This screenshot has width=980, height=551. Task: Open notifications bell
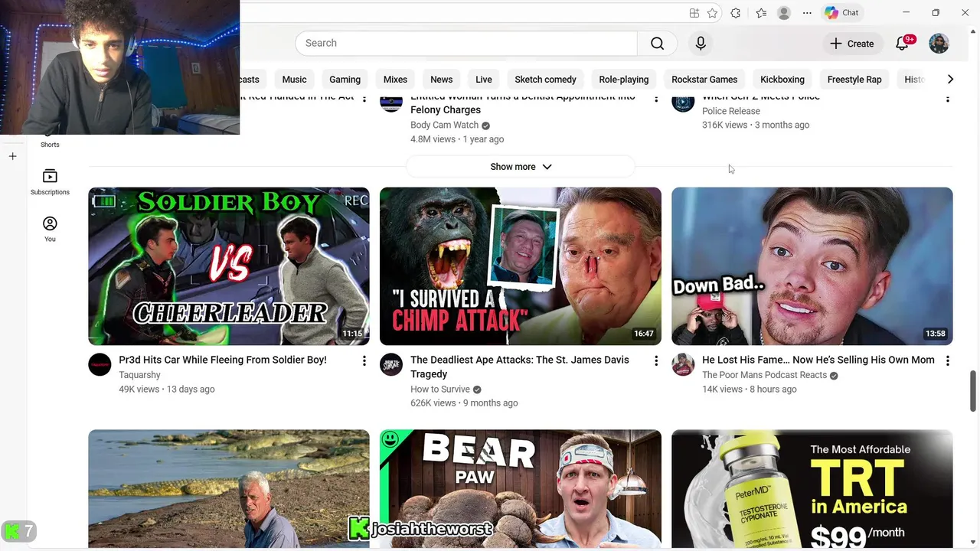(x=903, y=44)
